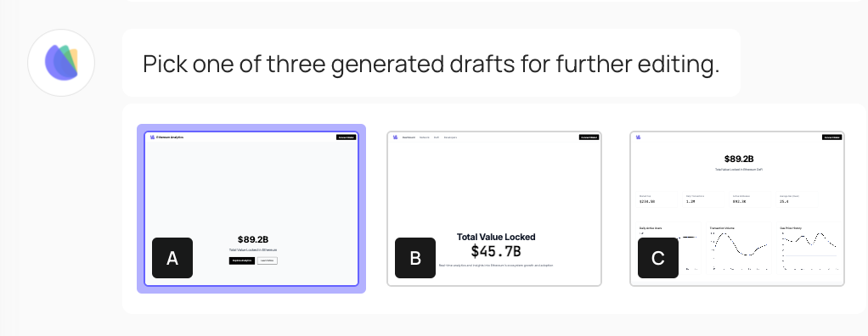This screenshot has height=336, width=868.
Task: Click the purple logo in draft B
Action: pyautogui.click(x=395, y=137)
